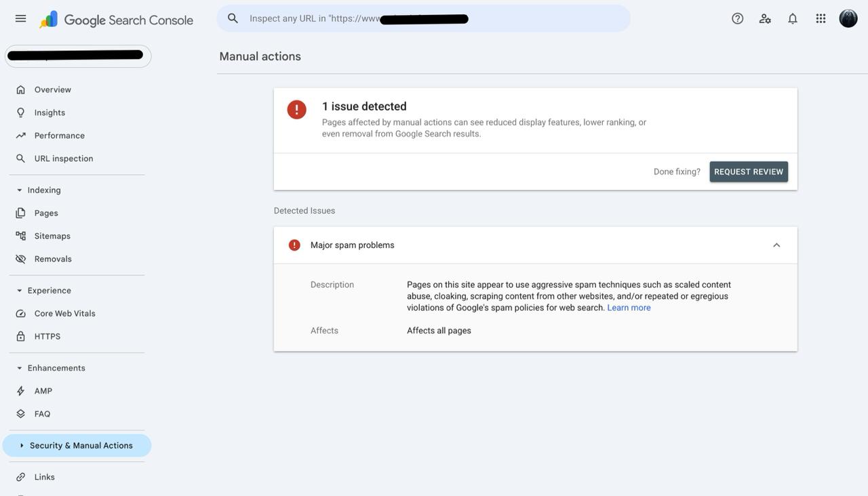The height and width of the screenshot is (496, 868).
Task: Collapse the Indexing section
Action: 20,190
